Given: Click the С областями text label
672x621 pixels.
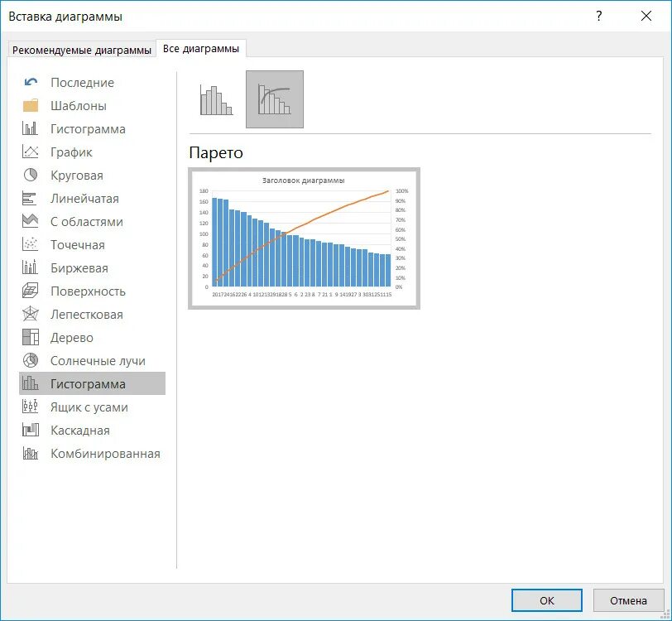Looking at the screenshot, I should pyautogui.click(x=87, y=221).
